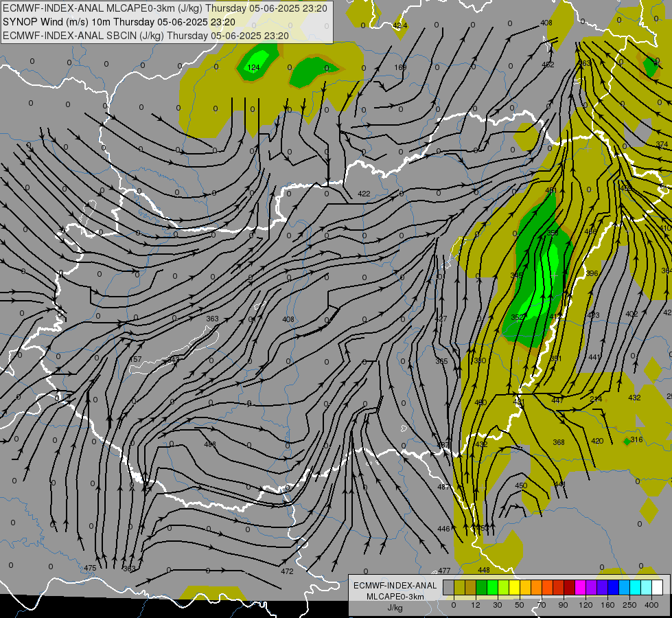The height and width of the screenshot is (618, 672).
Task: Select the 487 value on the map
Action: point(443,488)
